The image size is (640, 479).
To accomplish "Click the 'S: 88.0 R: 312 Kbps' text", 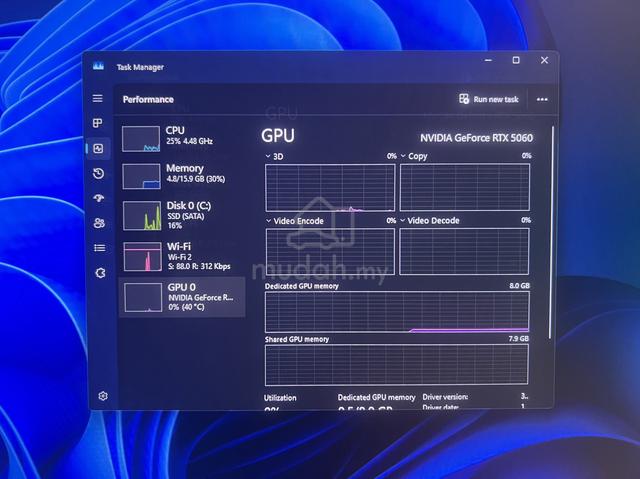I will tap(199, 266).
